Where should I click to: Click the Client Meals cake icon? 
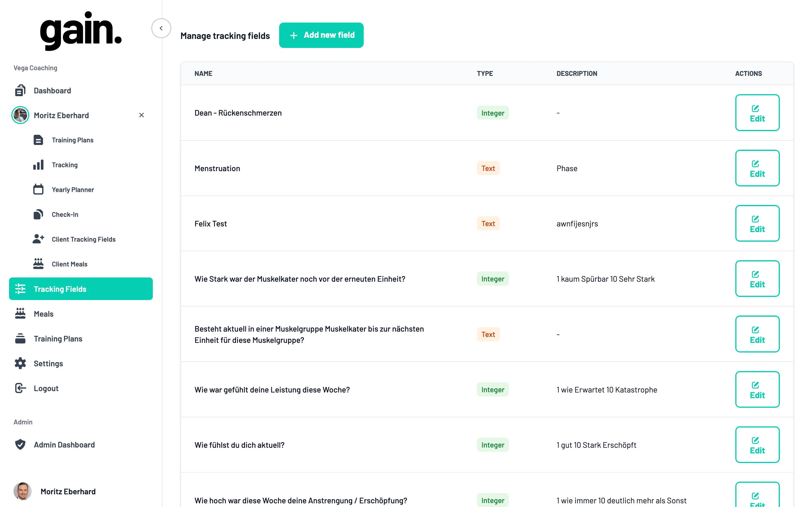(x=38, y=264)
